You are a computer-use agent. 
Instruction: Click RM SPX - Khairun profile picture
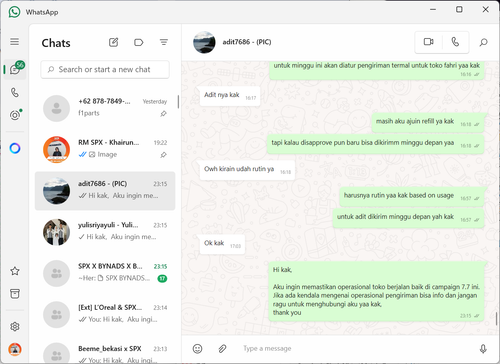point(56,149)
